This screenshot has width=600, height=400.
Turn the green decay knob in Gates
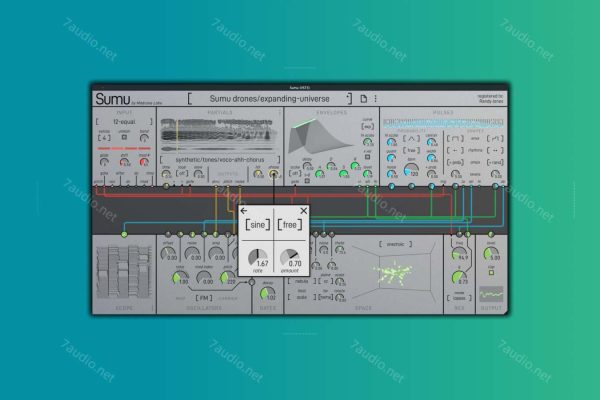267,294
